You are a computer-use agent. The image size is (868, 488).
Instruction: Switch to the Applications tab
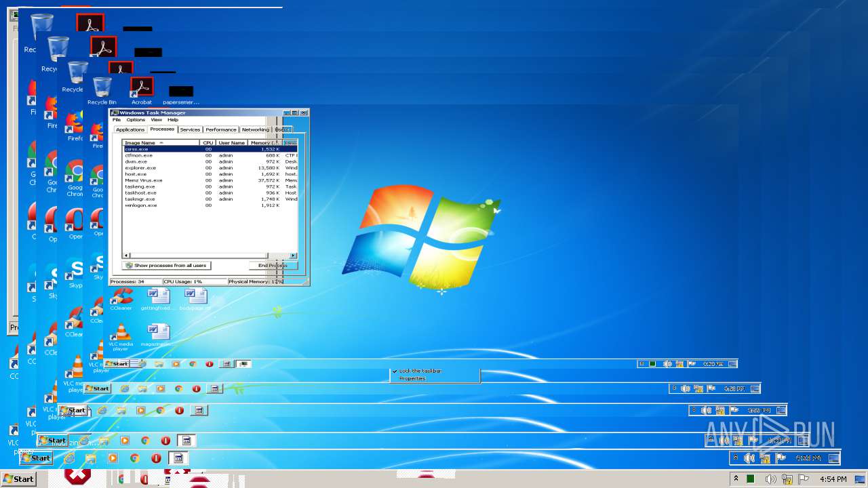(x=130, y=129)
